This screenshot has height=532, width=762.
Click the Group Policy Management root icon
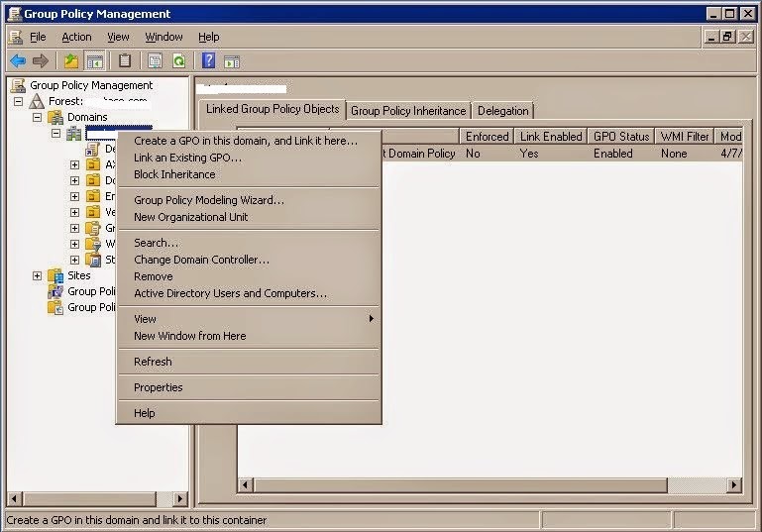[18, 85]
